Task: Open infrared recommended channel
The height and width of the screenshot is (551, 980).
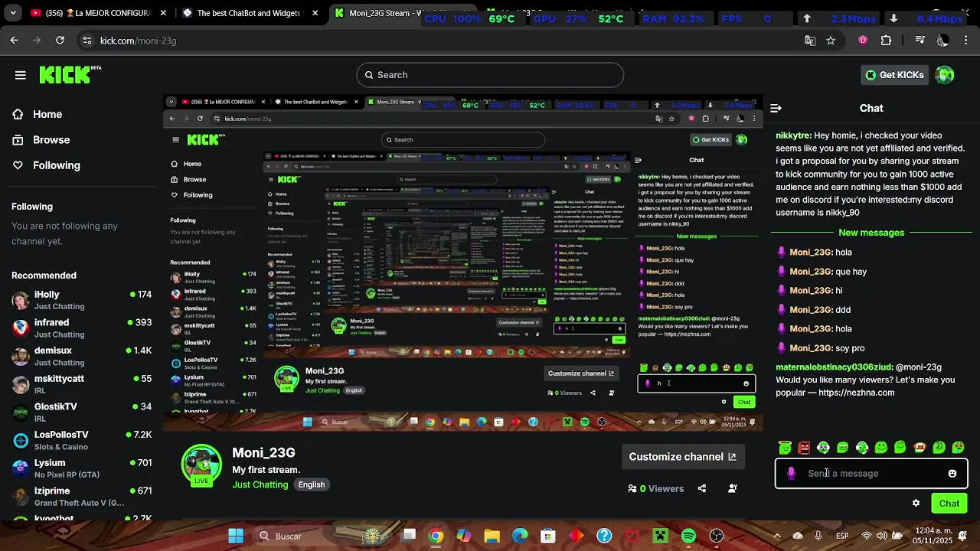Action: tap(81, 329)
